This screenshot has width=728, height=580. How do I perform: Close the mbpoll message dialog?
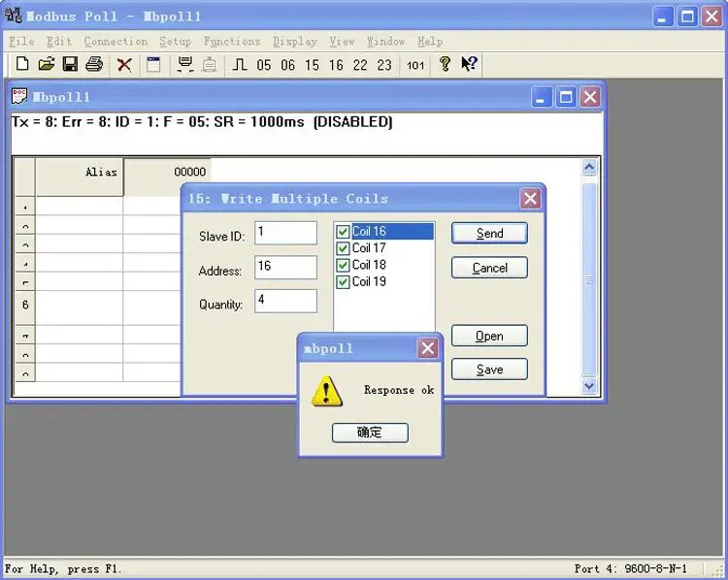click(428, 348)
